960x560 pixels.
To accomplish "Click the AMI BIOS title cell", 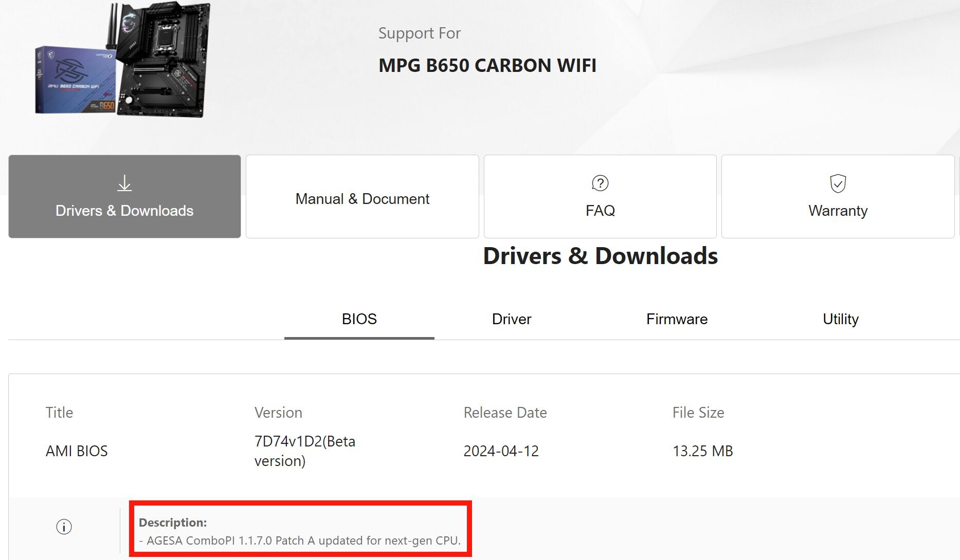I will tap(77, 451).
